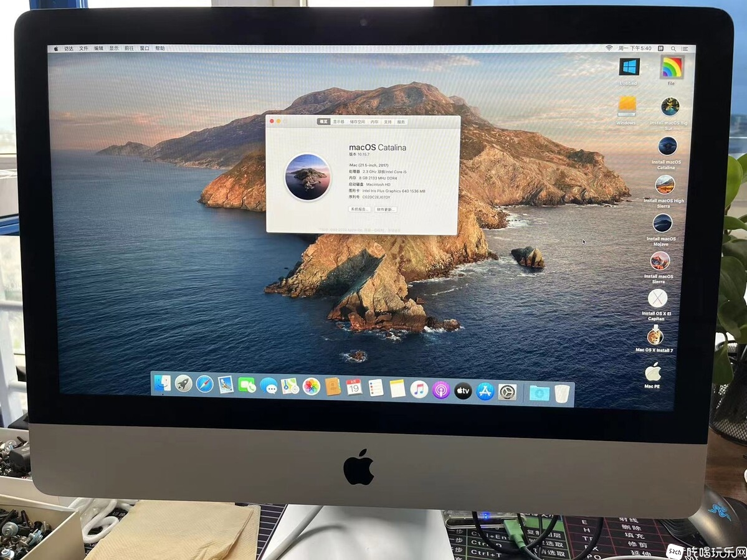Screen dimensions: 747x560
Task: Open Reminders list icon in Dock
Action: [376, 388]
